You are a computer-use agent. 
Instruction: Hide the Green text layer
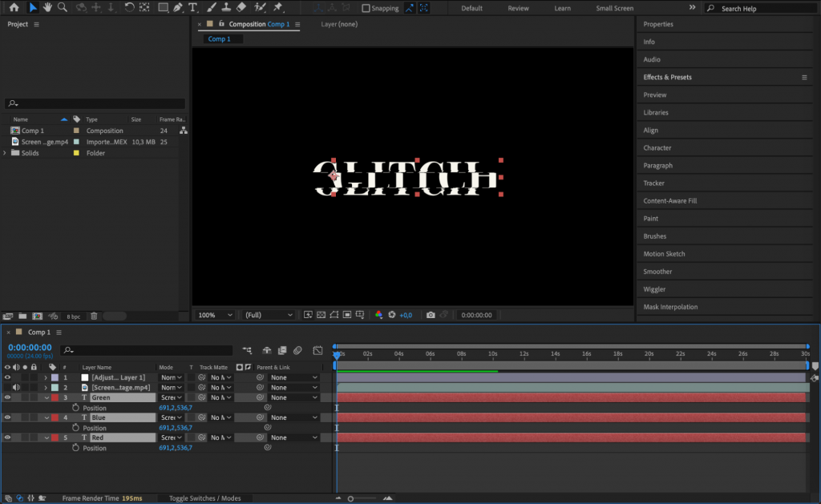pyautogui.click(x=7, y=397)
